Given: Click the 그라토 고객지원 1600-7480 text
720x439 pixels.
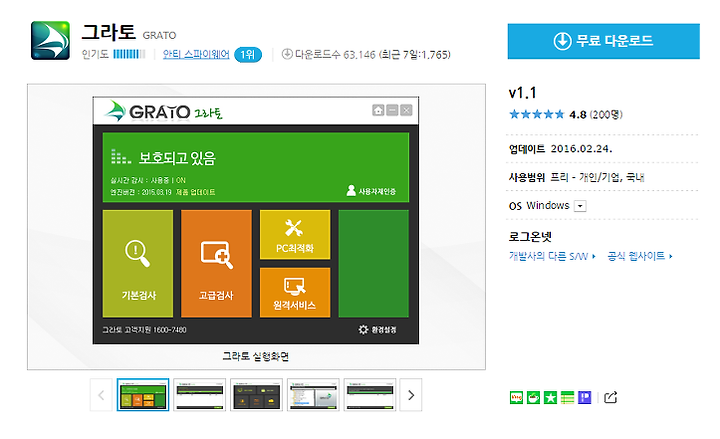Looking at the screenshot, I should click(x=144, y=330).
